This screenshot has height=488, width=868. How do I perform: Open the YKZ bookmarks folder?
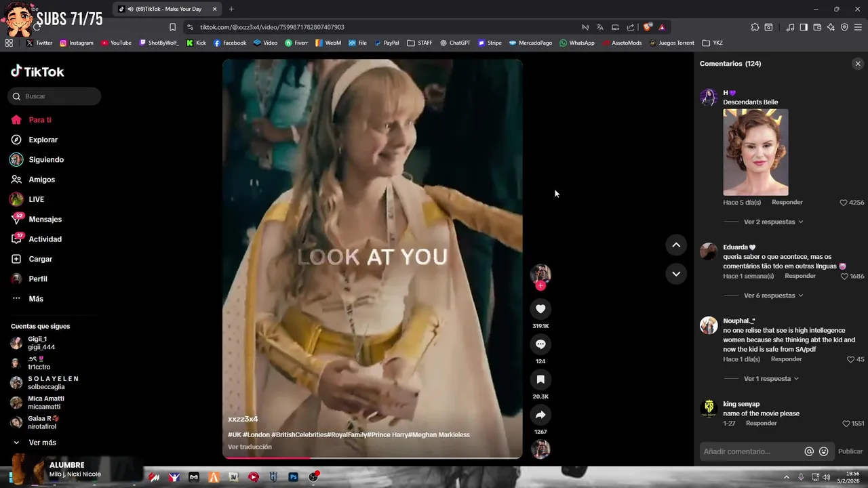point(713,43)
